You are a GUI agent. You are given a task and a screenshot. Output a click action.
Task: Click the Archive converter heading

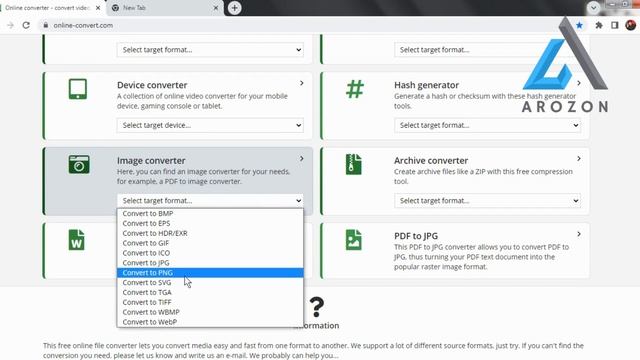tap(431, 160)
